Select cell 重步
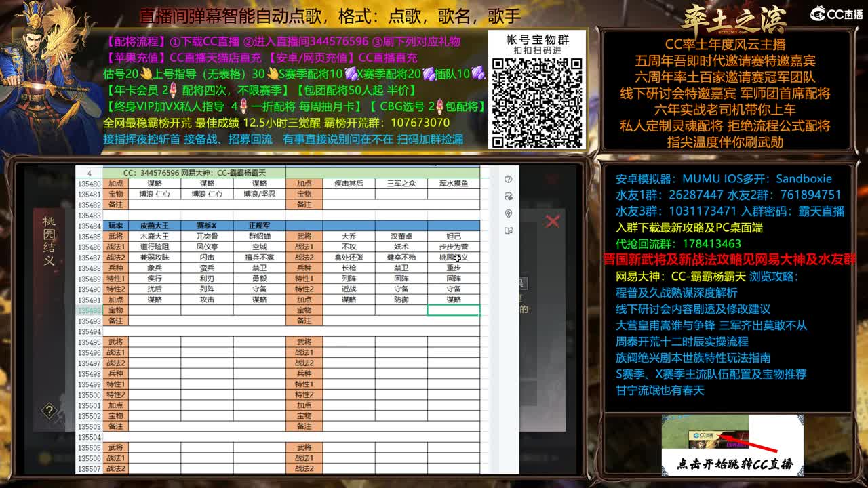Screen dimensions: 868x488 (454, 268)
